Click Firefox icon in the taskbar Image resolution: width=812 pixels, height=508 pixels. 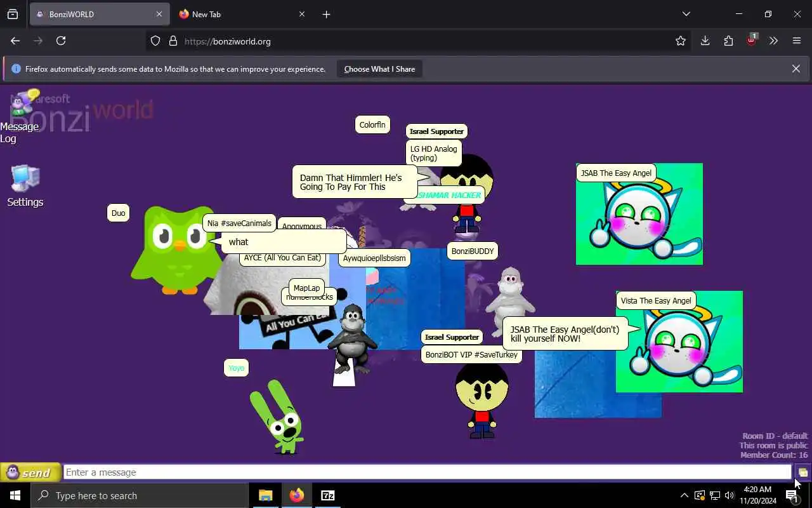point(296,495)
